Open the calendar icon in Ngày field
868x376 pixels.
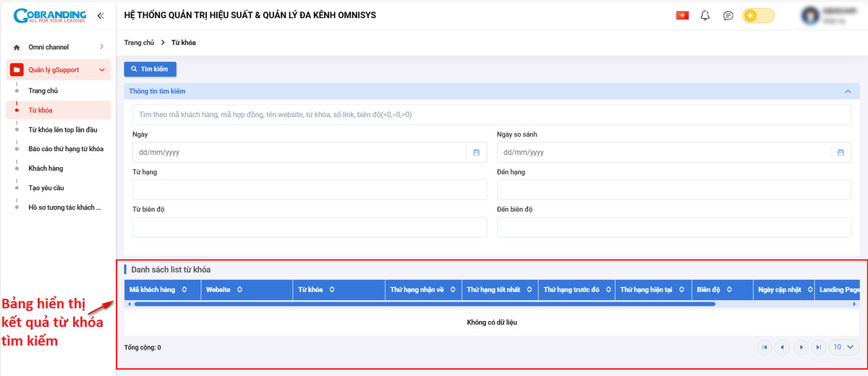pos(477,153)
